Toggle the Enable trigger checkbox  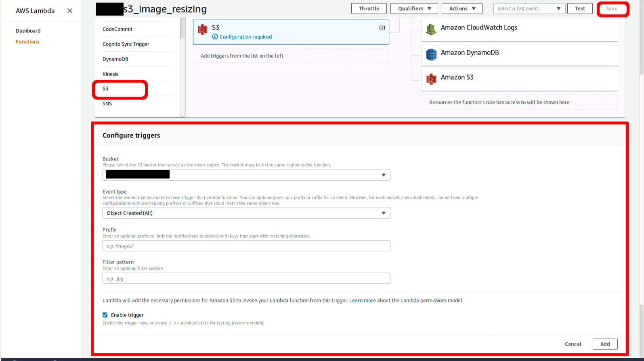pos(105,315)
